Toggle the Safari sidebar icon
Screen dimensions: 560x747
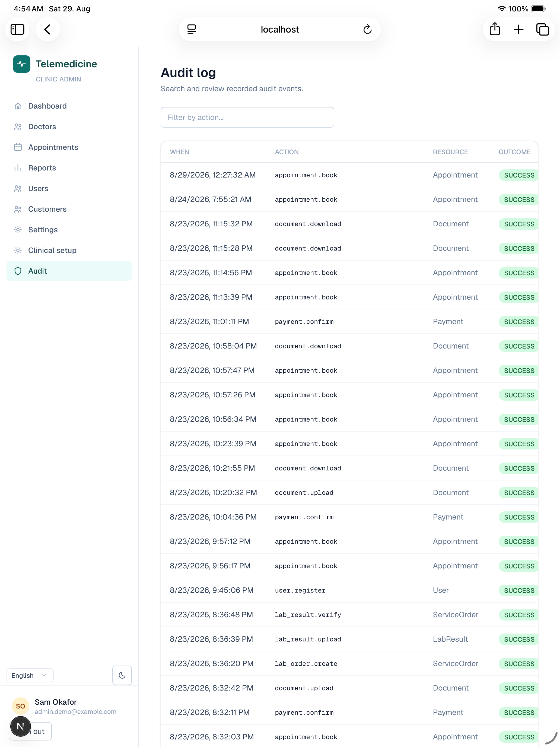point(17,29)
